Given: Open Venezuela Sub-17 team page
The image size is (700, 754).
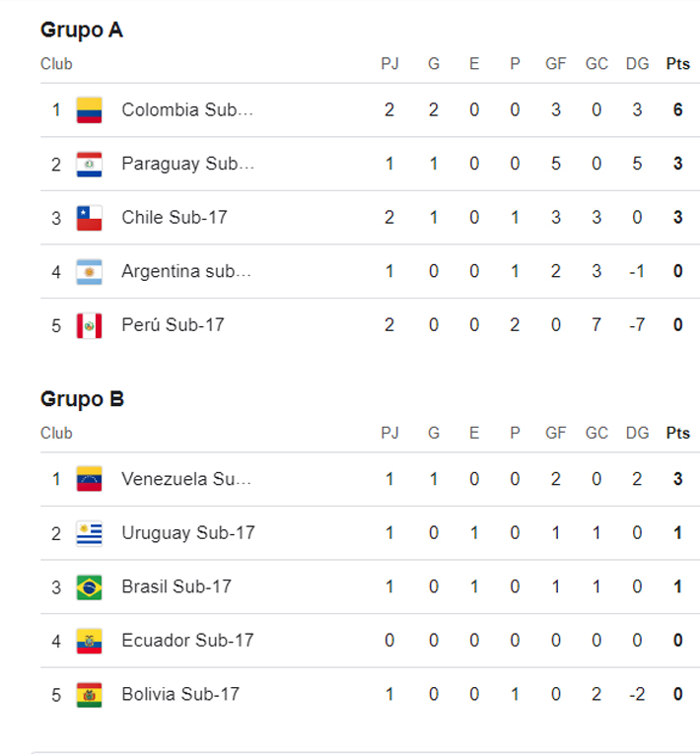Looking at the screenshot, I should (x=186, y=479).
